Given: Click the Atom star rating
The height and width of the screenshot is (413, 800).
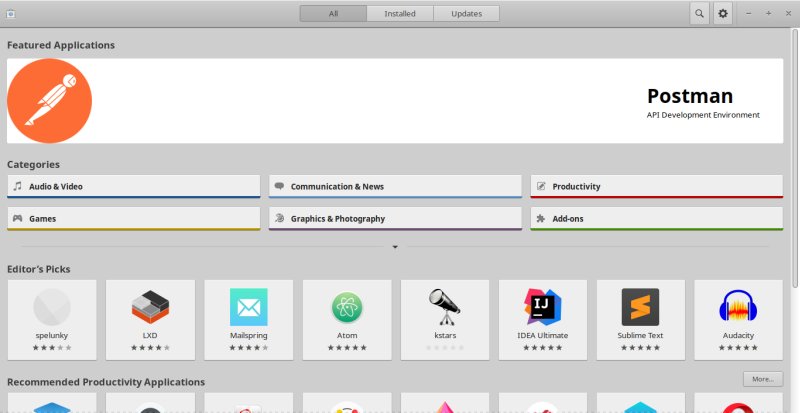Looking at the screenshot, I should 347,348.
